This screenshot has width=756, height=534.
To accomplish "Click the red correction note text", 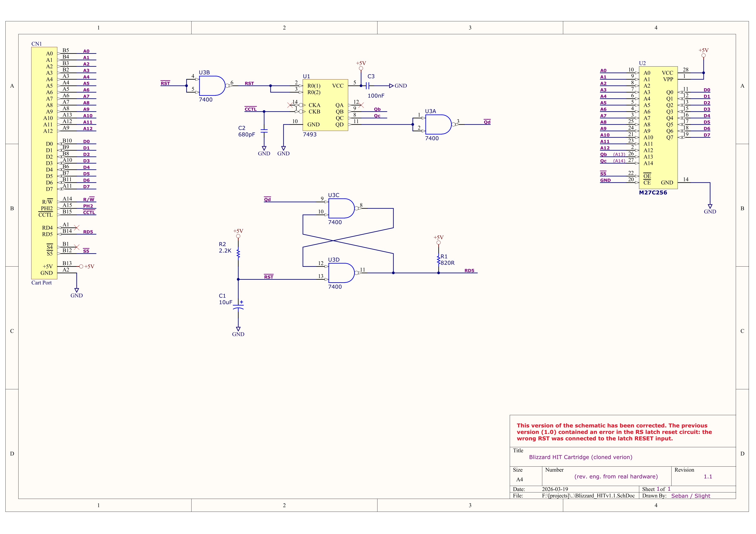I will (614, 432).
